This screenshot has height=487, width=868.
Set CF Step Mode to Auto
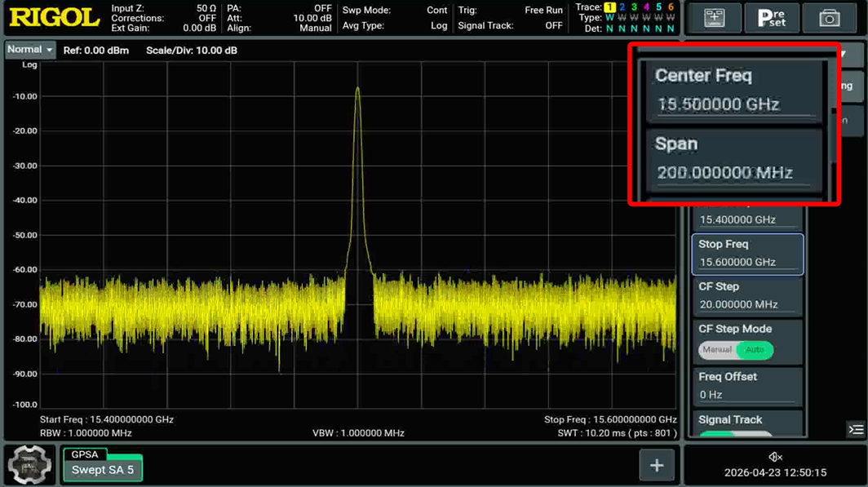(755, 350)
